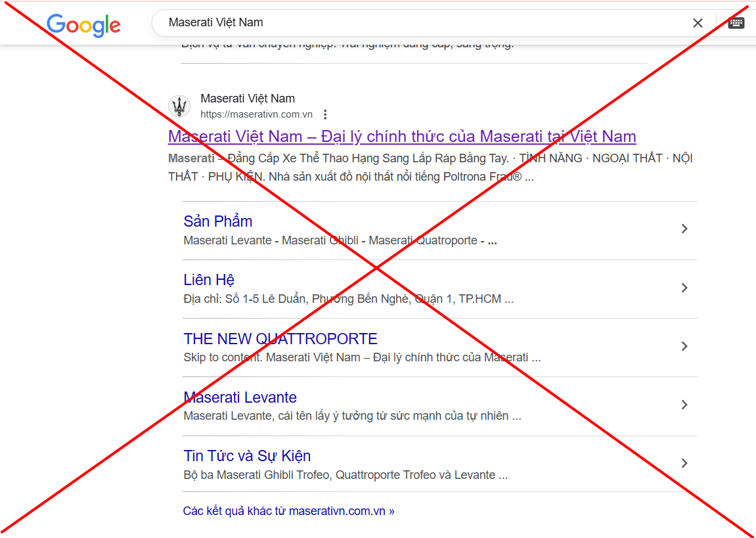Image resolution: width=756 pixels, height=538 pixels.
Task: Expand the chevron on the Tin Tức và Sự Kiện row
Action: pyautogui.click(x=684, y=463)
